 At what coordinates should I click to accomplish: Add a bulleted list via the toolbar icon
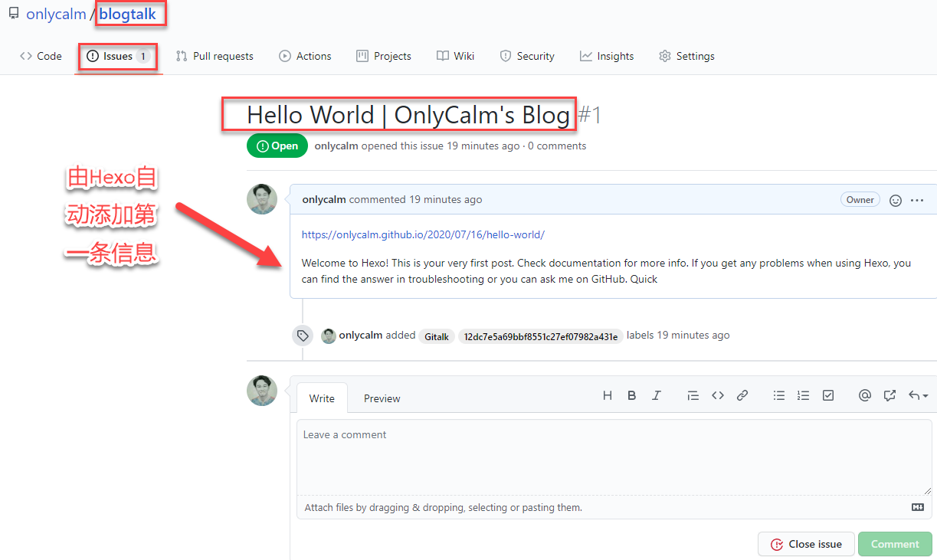[779, 395]
